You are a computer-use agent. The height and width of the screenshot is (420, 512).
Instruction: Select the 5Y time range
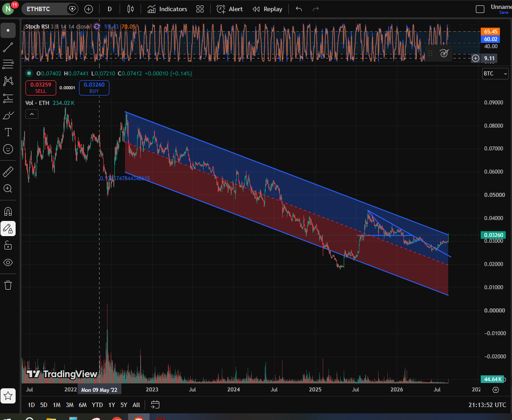point(124,405)
